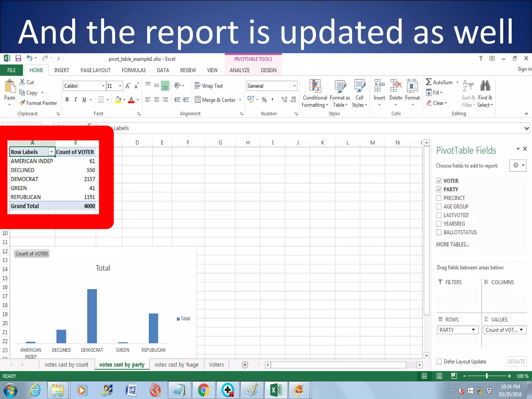Check the YEARSREG field
532x399 pixels.
[x=439, y=224]
